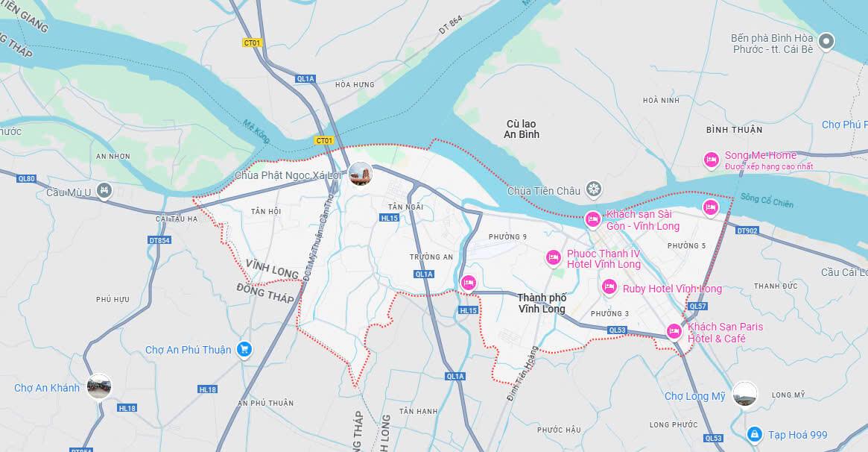Open the Khách Sạn Paris Hotel & Café pin
868x452 pixels.
coord(674,331)
